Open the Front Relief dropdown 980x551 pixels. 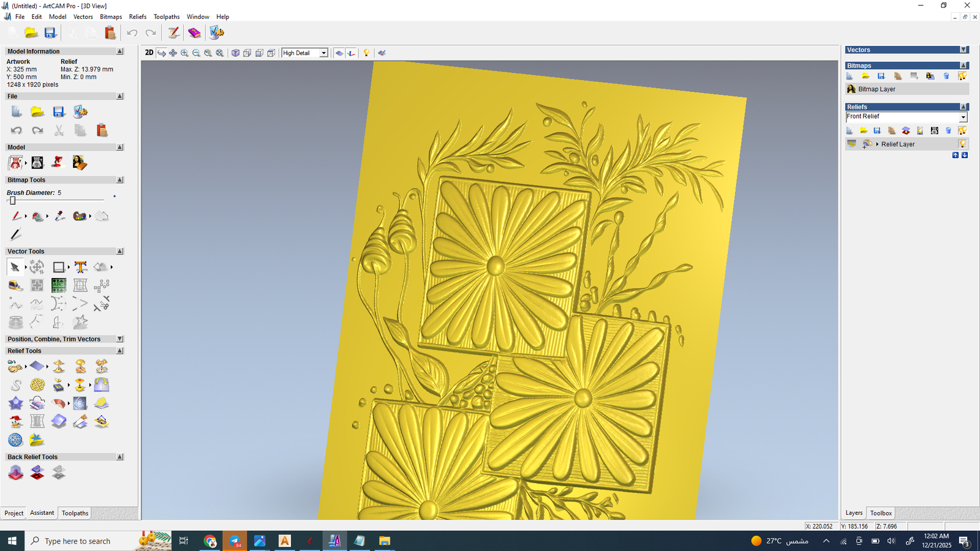[963, 117]
